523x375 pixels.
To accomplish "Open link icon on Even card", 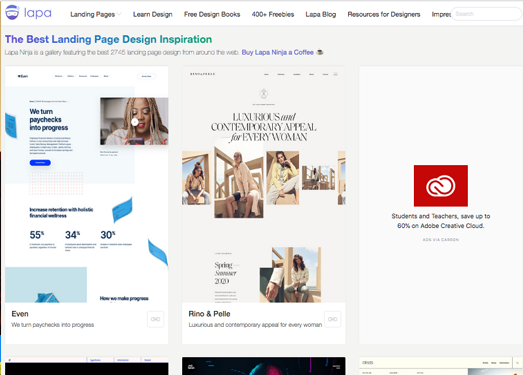I will point(155,319).
